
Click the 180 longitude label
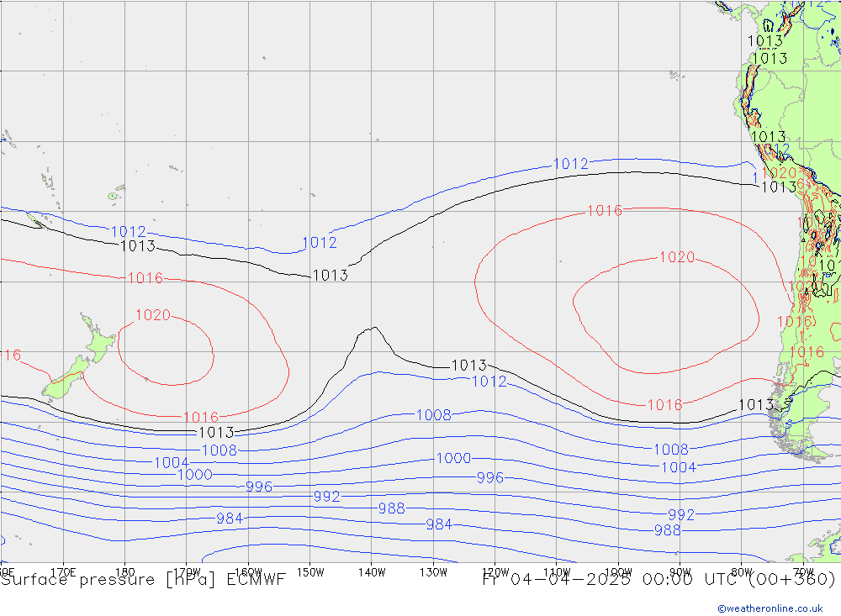[x=125, y=572]
